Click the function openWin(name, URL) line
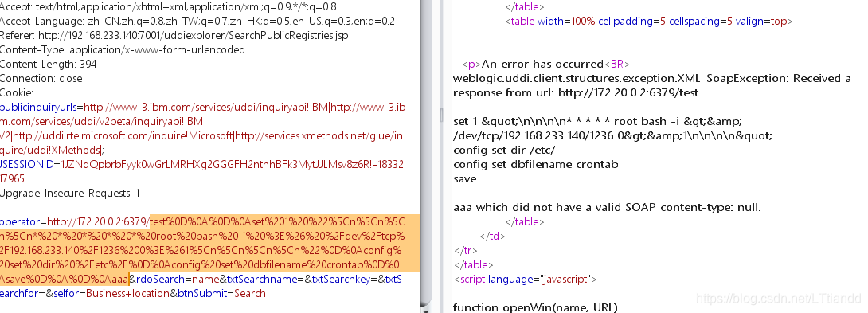This screenshot has width=868, height=313. pos(535,307)
